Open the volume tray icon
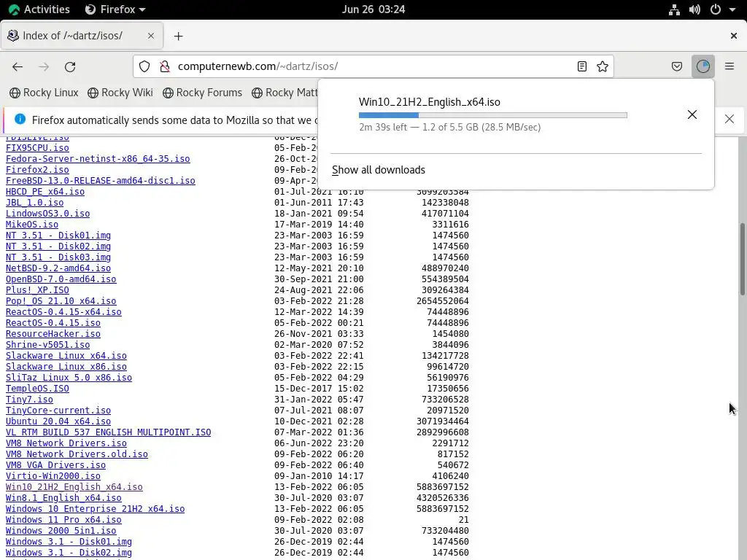The width and height of the screenshot is (747, 560). click(694, 9)
